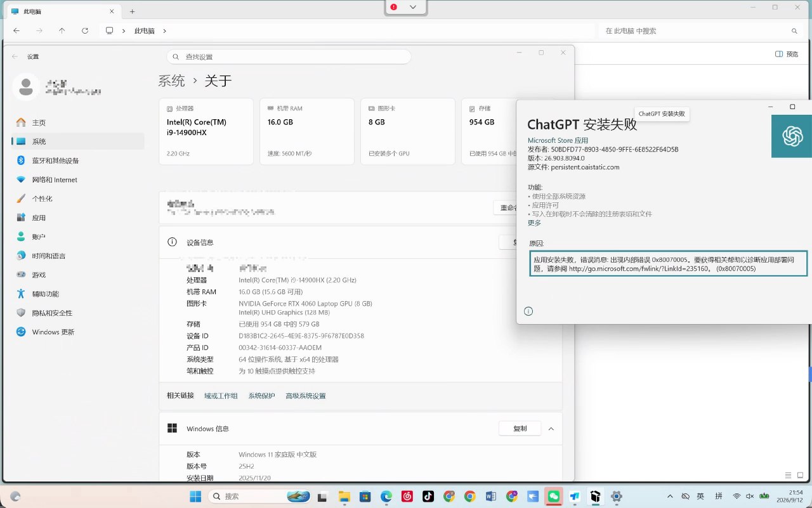Launch Word from the taskbar
Screen dimensions: 812x508
(x=490, y=497)
